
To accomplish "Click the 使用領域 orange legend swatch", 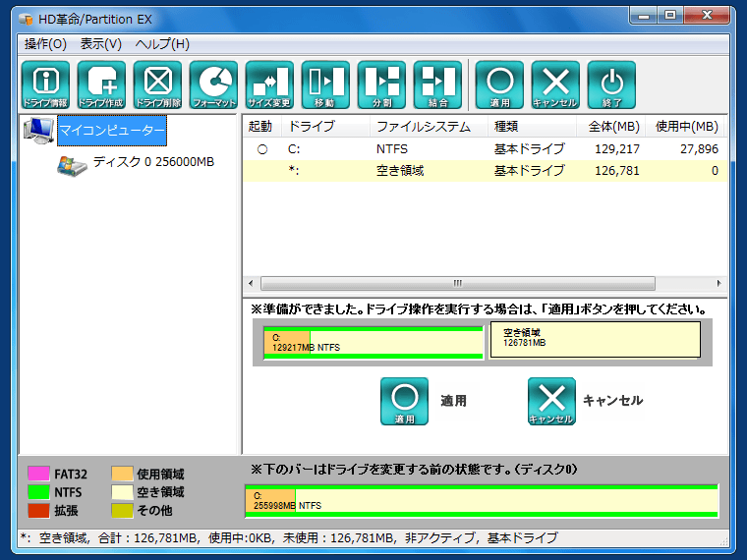I will [x=122, y=474].
